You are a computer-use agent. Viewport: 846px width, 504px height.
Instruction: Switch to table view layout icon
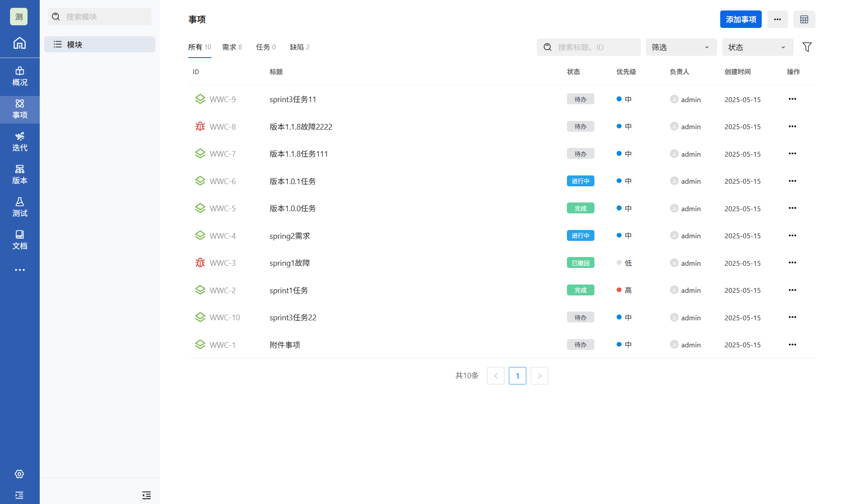[x=804, y=19]
